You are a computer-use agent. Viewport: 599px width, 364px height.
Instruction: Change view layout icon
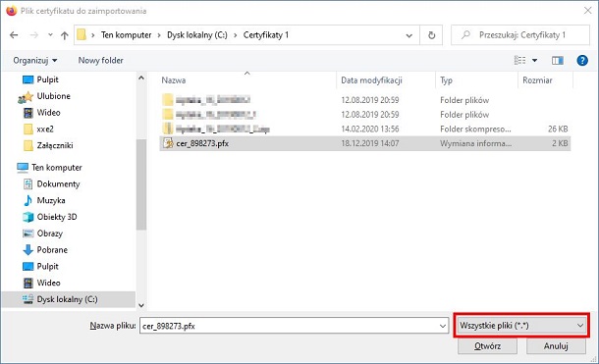(x=519, y=60)
